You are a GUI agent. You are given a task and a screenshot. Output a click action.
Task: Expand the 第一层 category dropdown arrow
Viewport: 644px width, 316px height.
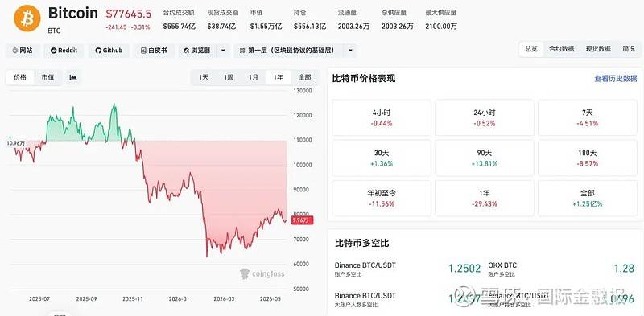pos(350,51)
